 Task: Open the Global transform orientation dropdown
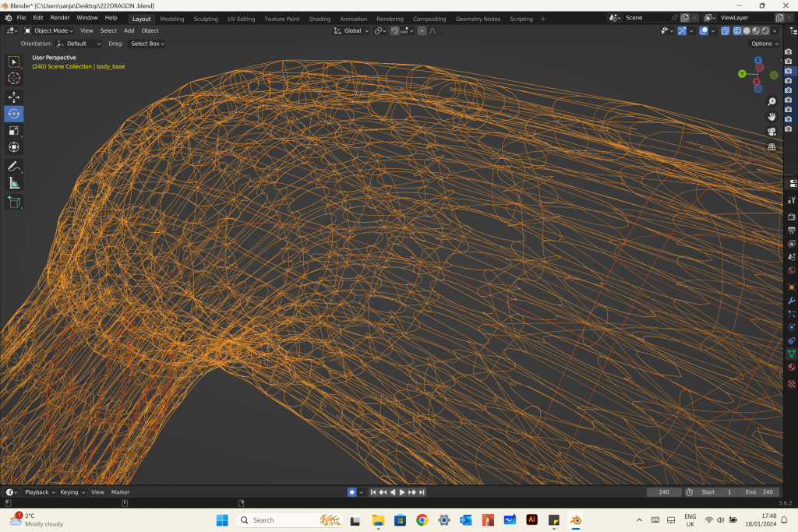coord(351,31)
